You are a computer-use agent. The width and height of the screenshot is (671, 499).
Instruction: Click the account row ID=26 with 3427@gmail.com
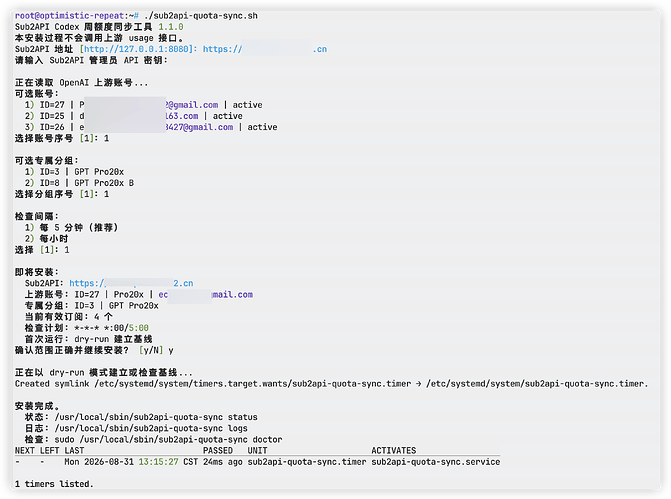click(x=151, y=127)
